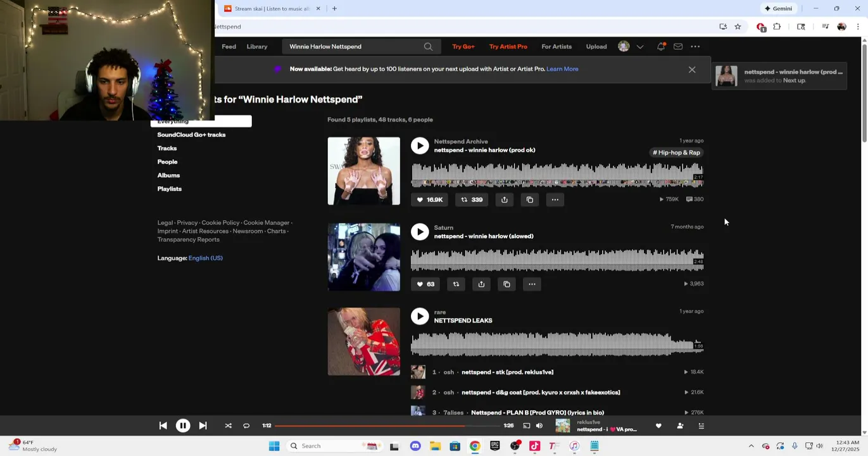
Task: Open the Cookie Policy link
Action: [220, 223]
